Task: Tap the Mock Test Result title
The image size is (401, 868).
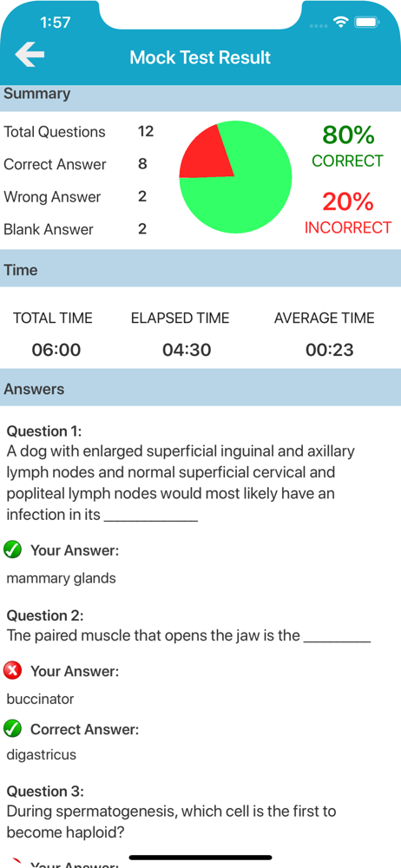Action: point(200,57)
